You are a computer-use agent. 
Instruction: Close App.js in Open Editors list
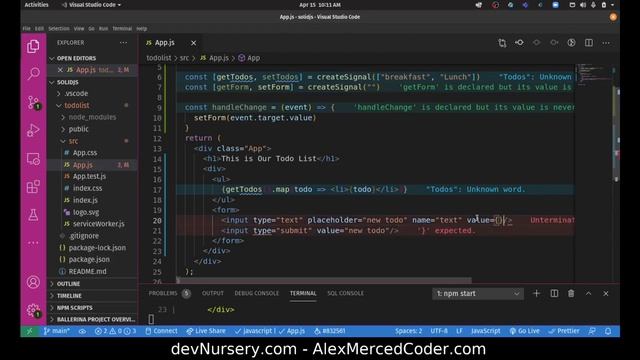[x=60, y=70]
